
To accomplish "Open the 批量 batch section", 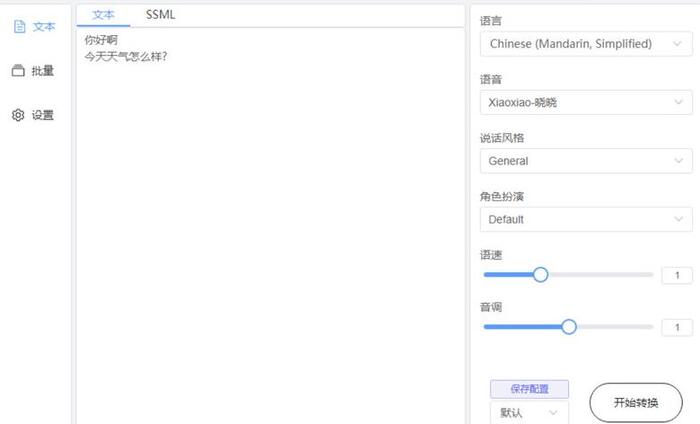I will point(33,71).
